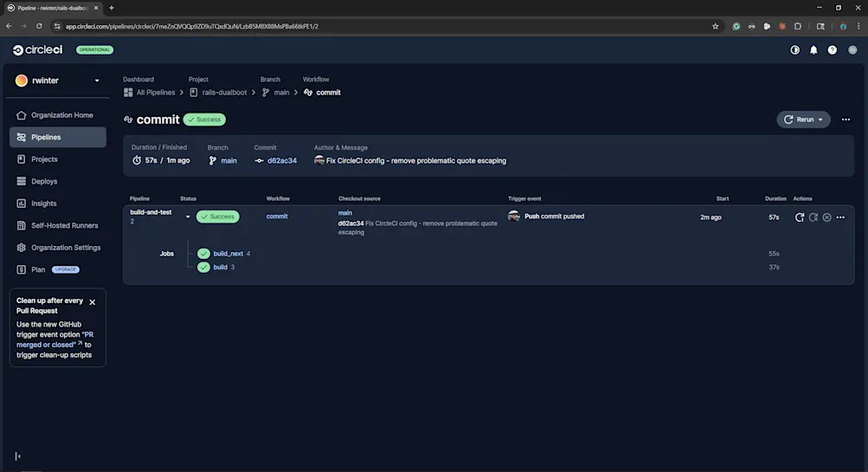The height and width of the screenshot is (472, 868).
Task: Click the browser reload button
Action: (x=39, y=26)
